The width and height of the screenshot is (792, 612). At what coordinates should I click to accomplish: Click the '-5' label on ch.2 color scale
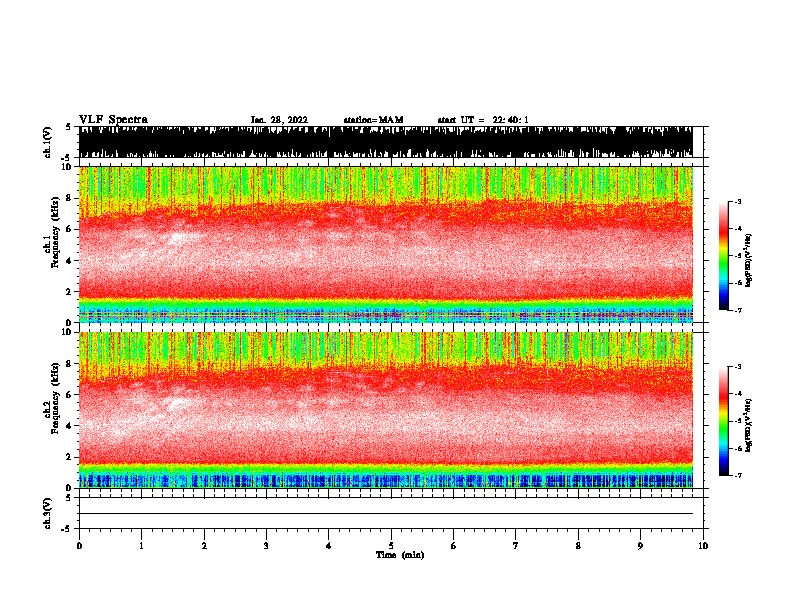click(x=737, y=421)
